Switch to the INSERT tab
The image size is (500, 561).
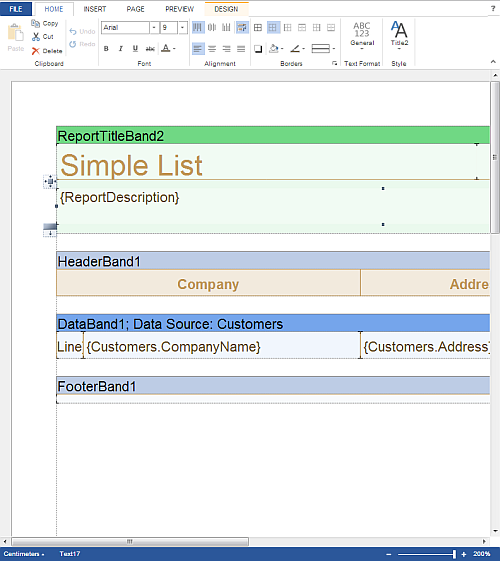[95, 9]
